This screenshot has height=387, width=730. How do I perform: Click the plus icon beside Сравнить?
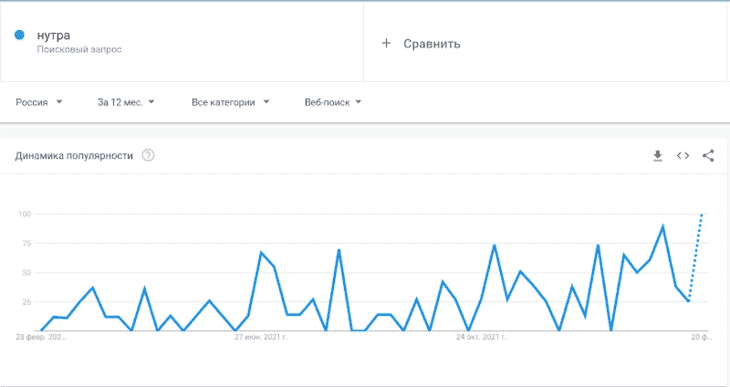pos(386,43)
